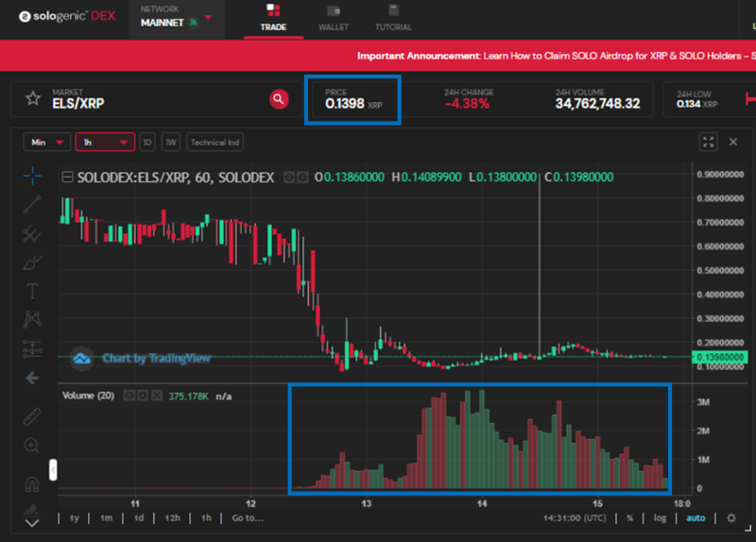756x542 pixels.
Task: Set chart range to 1y
Action: tap(75, 518)
